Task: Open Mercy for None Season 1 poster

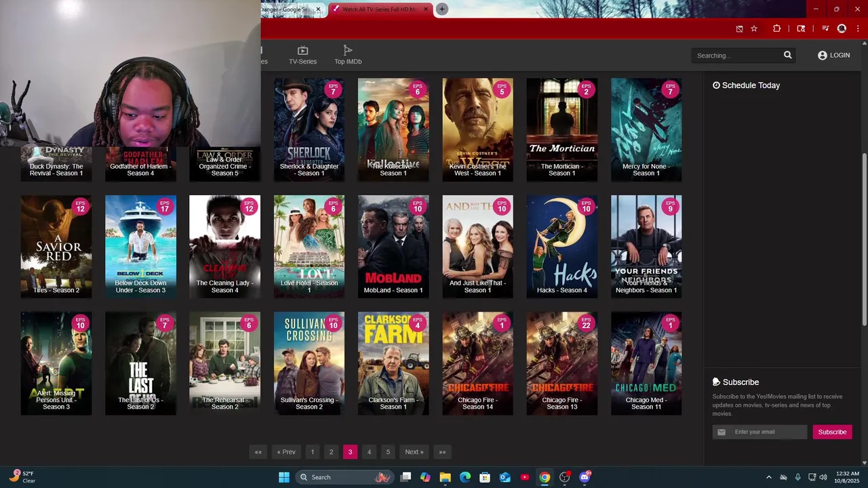Action: (646, 129)
